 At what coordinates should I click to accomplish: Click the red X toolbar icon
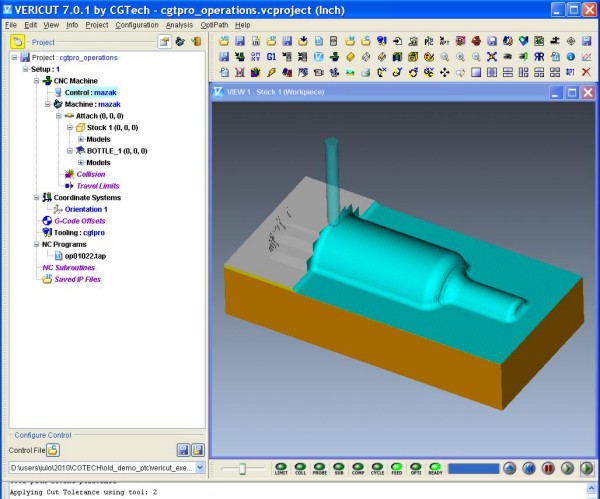(x=586, y=72)
